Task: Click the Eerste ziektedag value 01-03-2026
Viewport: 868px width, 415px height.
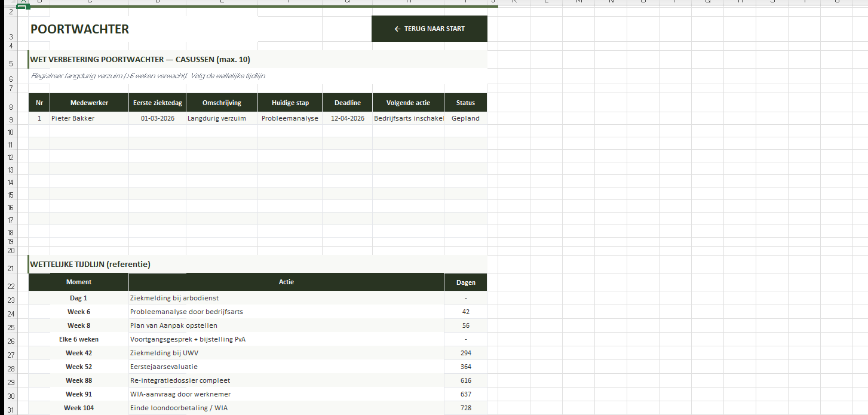Action: 157,118
